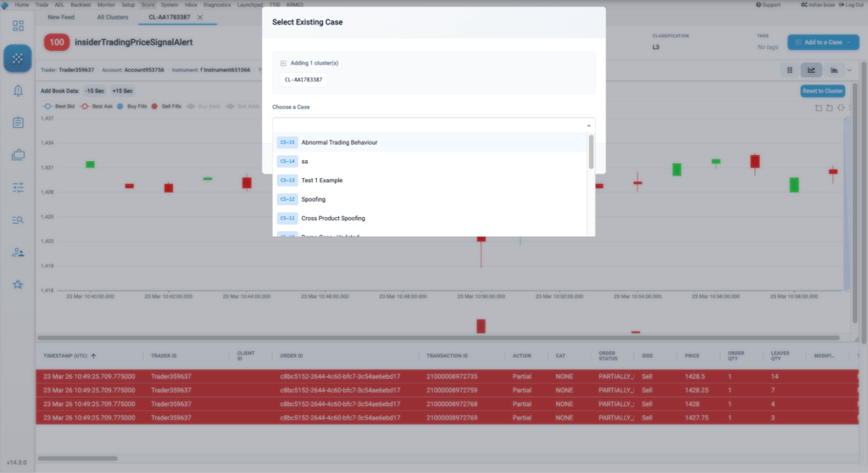This screenshot has height=473, width=868.
Task: Open the users icon in sidebar
Action: coord(18,253)
